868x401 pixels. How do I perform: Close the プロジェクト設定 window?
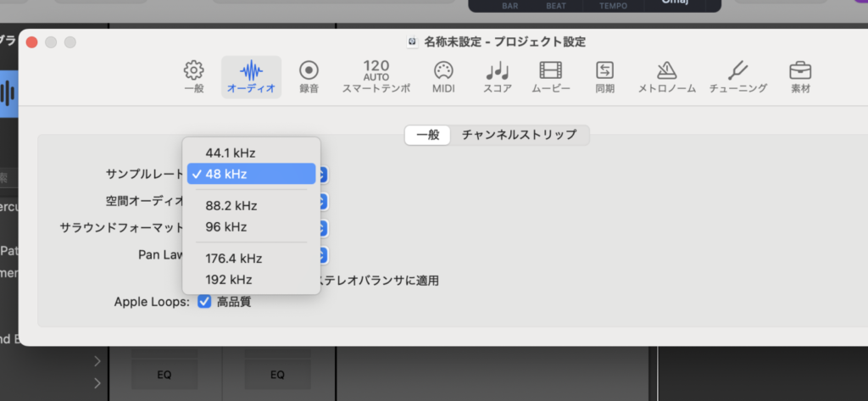pos(31,42)
